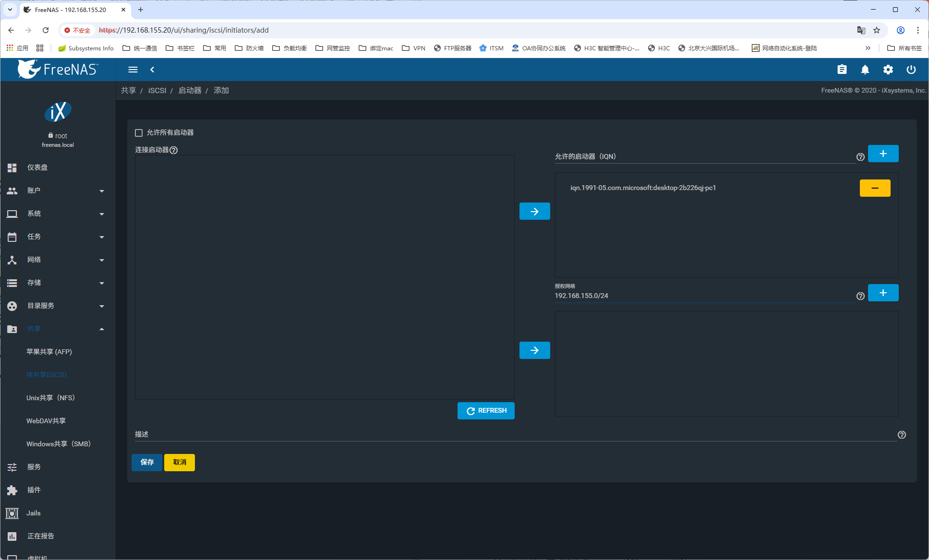
Task: Click the plus button beside 允许的启动器 (IQN)
Action: point(883,154)
